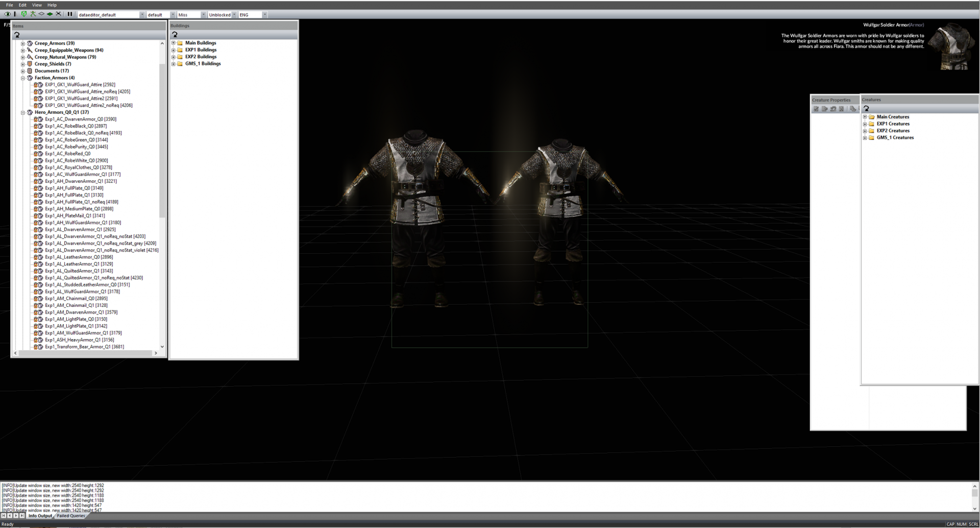
Task: Click the green shield icon in the toolbar
Action: (x=23, y=14)
